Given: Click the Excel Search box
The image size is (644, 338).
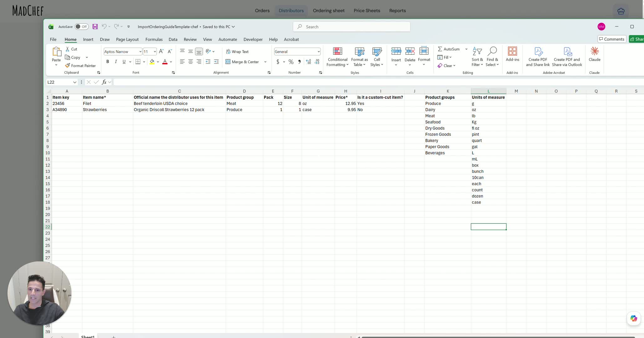Looking at the screenshot, I should [x=352, y=27].
